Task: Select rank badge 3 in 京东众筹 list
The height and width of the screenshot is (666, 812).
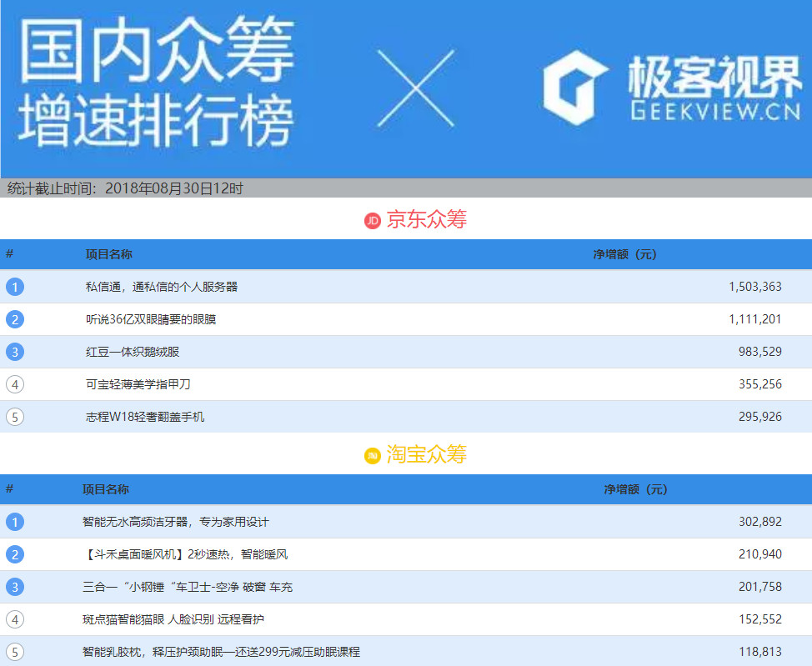Action: pos(14,352)
